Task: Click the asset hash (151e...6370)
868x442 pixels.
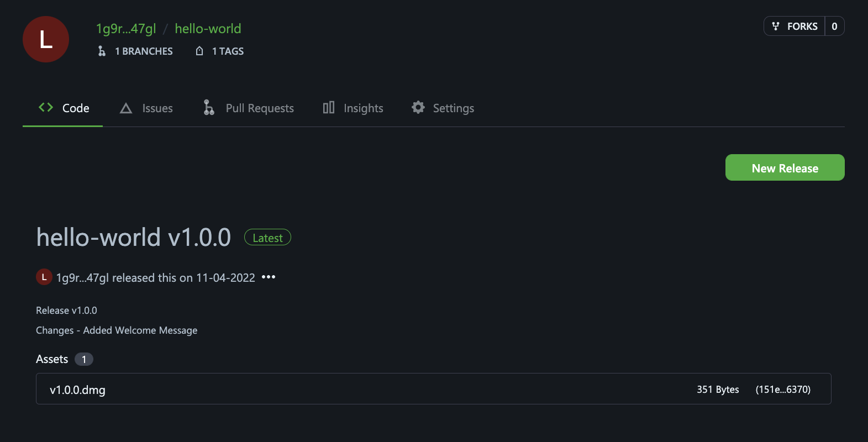Action: coord(783,390)
